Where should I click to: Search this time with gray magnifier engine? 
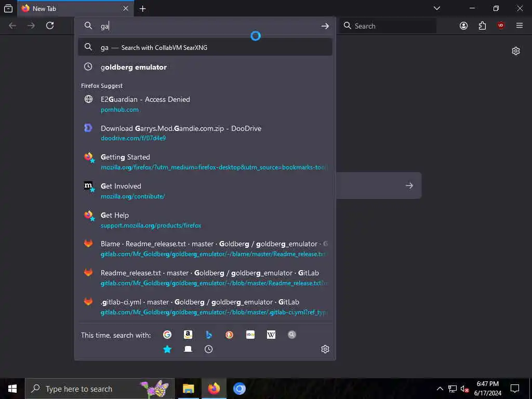point(292,335)
